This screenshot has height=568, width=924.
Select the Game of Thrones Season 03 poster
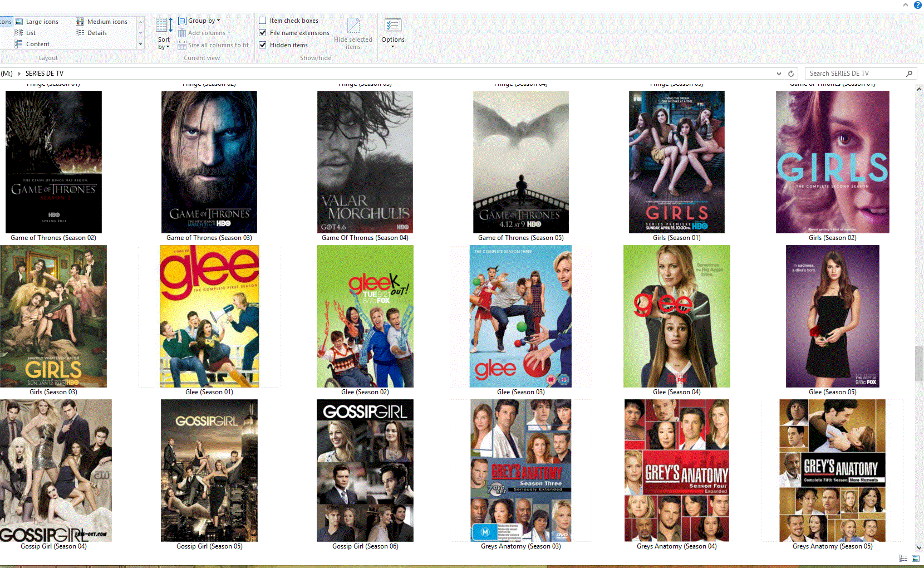click(x=209, y=162)
